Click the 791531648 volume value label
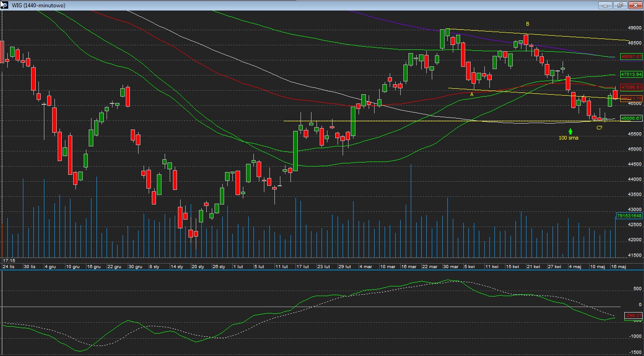644x356 pixels. (x=629, y=216)
